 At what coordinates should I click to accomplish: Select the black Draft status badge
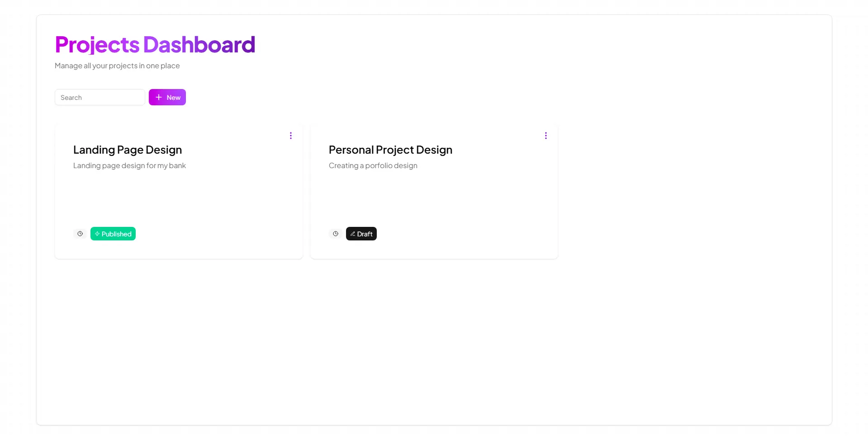361,234
